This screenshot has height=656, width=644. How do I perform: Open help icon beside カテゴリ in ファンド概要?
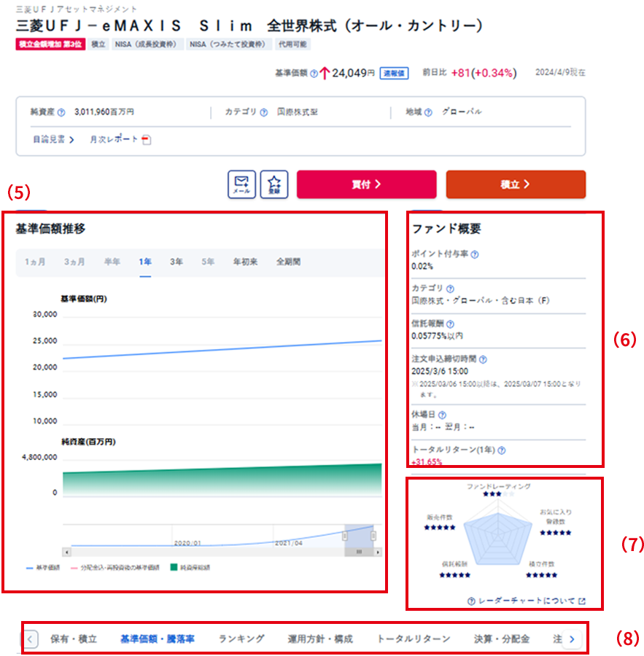point(450,289)
